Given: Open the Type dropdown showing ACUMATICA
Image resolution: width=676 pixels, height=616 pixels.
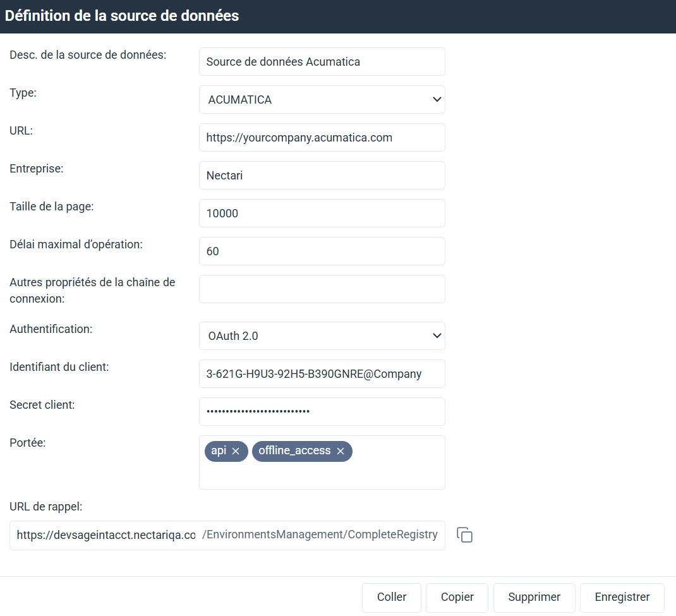Looking at the screenshot, I should coord(322,100).
